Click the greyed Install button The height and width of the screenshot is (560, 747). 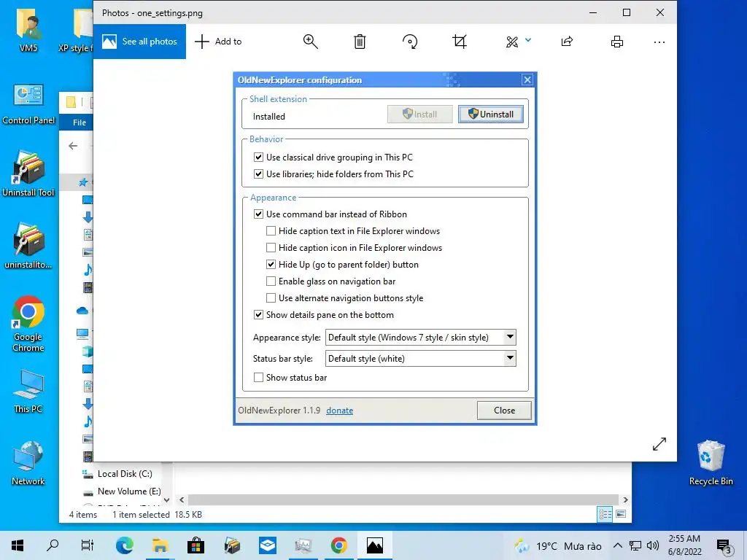tap(419, 114)
